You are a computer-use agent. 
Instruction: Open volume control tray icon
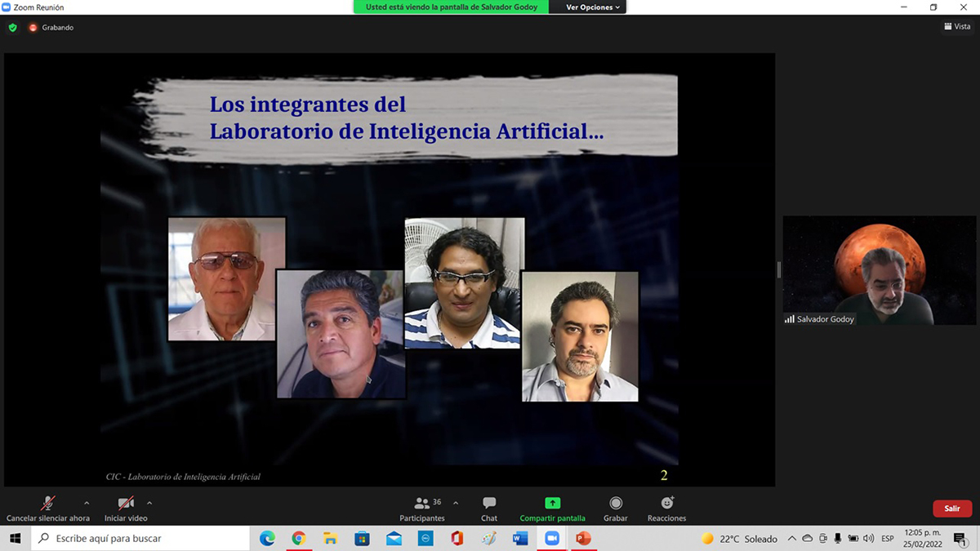click(868, 539)
